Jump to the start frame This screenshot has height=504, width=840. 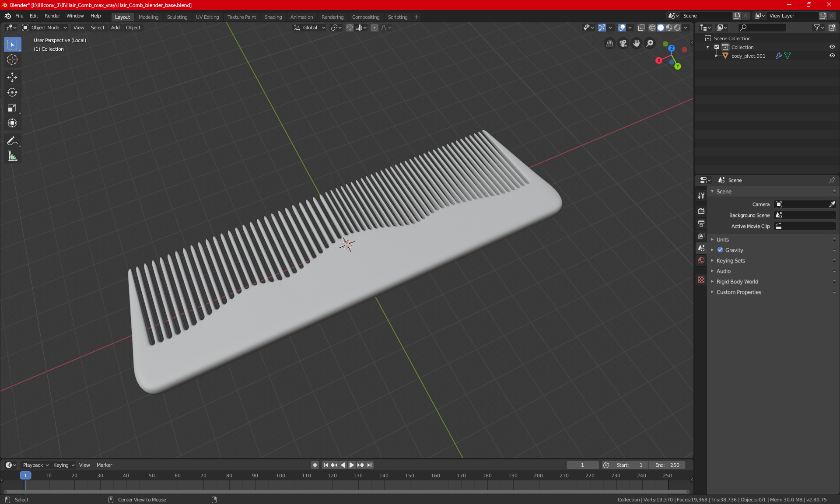[325, 465]
